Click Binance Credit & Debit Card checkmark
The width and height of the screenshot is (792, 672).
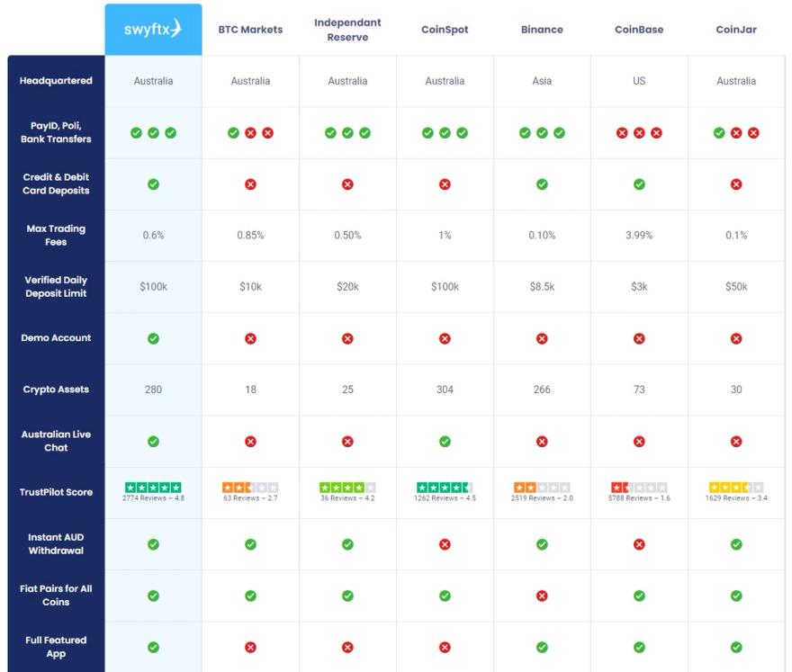tap(542, 184)
